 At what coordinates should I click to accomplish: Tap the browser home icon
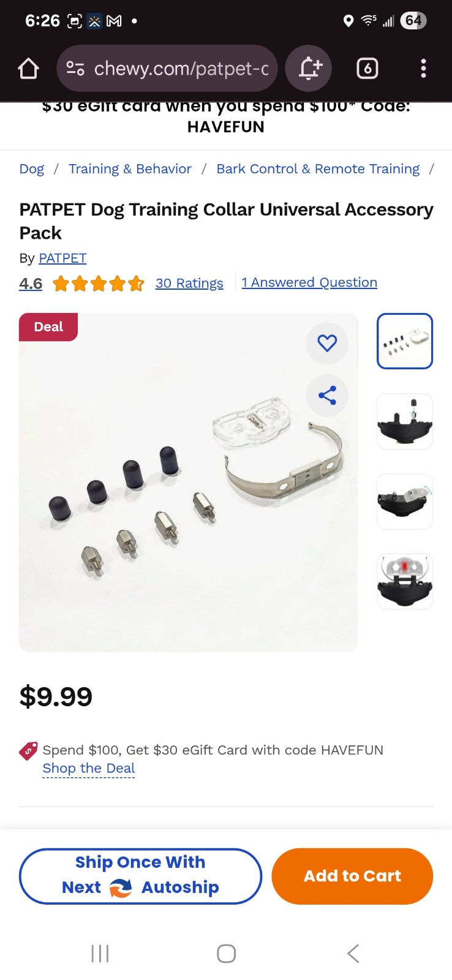(29, 69)
